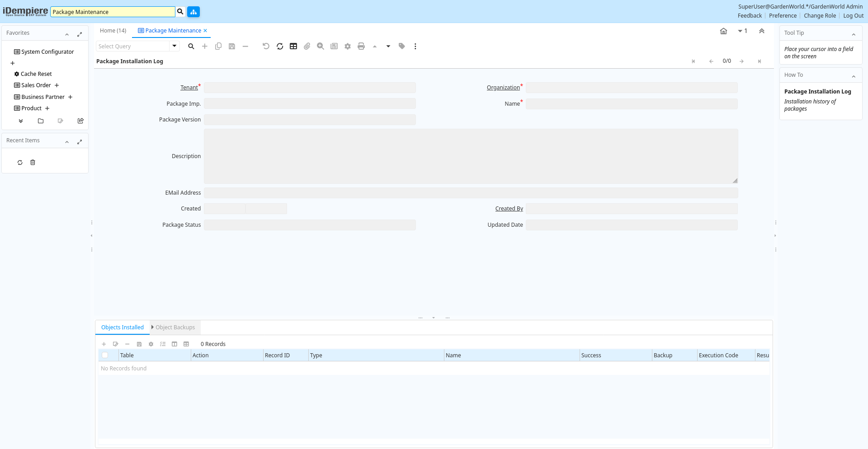Click the Print icon in toolbar

(x=361, y=46)
